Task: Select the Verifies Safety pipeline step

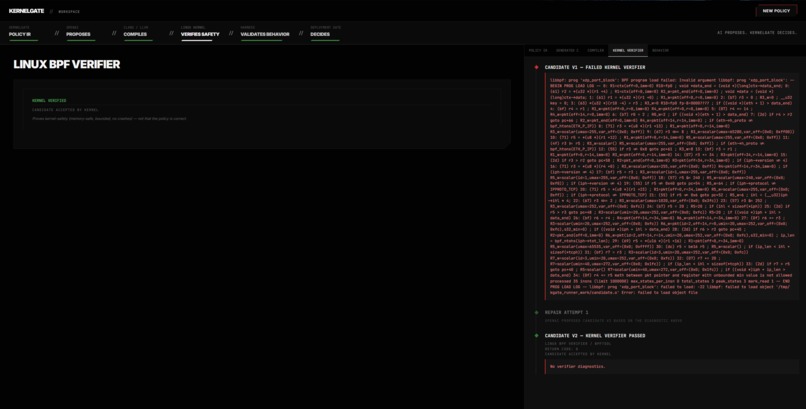Action: (x=200, y=32)
